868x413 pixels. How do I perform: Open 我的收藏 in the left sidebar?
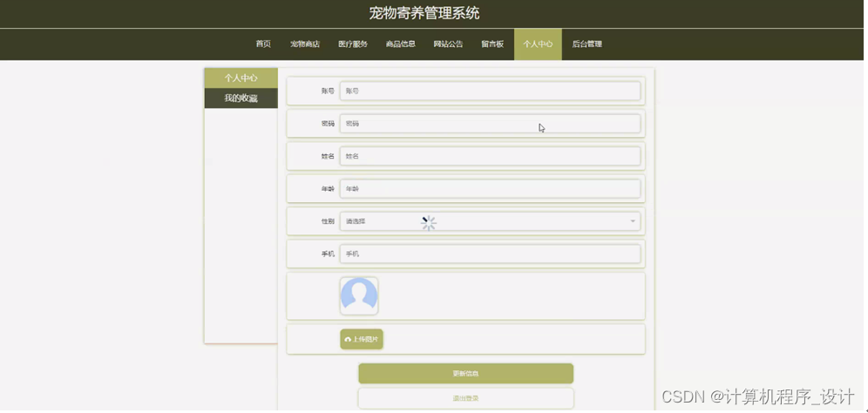[241, 98]
